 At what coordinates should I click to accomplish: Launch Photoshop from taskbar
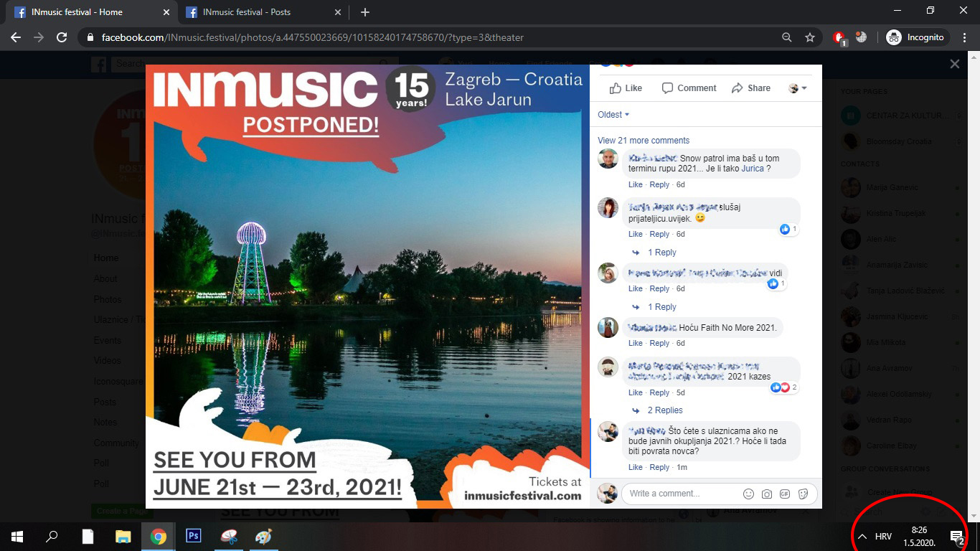click(x=193, y=536)
